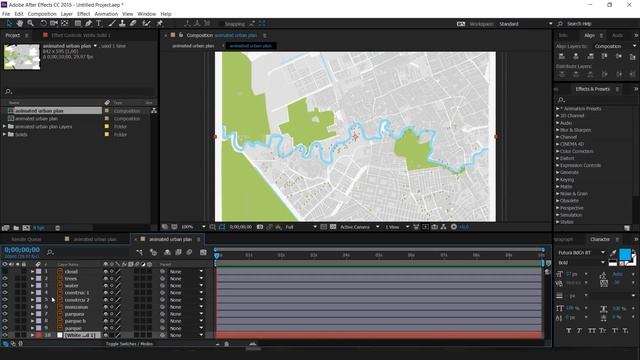Open the viewer resolution Full dropdown
Screen dimensions: 640x360
click(x=301, y=227)
